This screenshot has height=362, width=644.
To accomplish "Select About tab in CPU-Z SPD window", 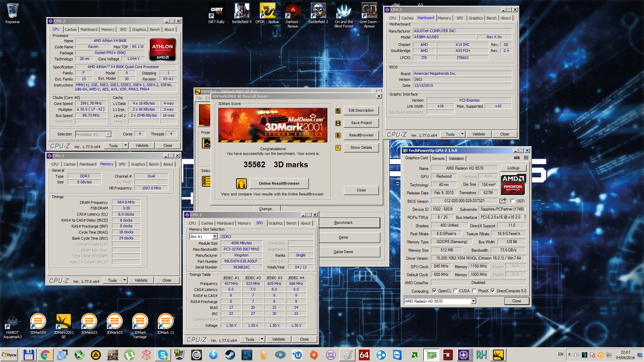I will click(x=306, y=223).
